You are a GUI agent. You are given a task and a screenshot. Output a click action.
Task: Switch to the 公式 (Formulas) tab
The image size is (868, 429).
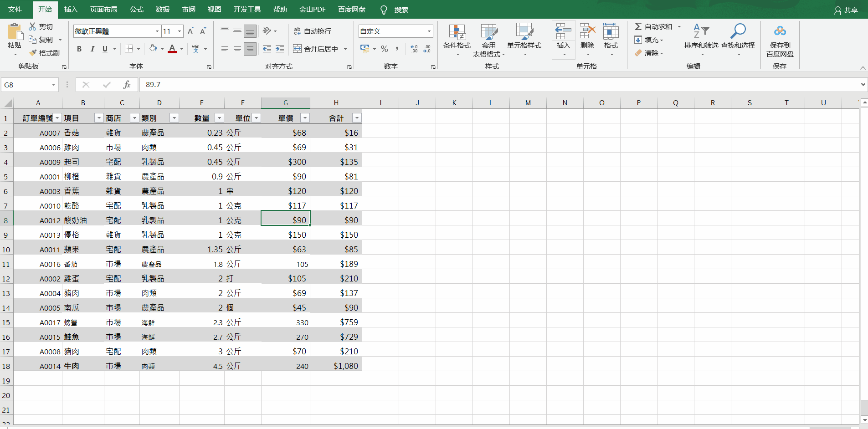[x=136, y=10]
